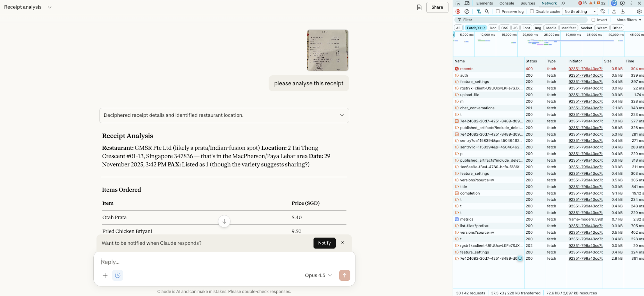Collapse the receipt analysis summary panel
Screen dimensions: 644x296
pyautogui.click(x=342, y=115)
